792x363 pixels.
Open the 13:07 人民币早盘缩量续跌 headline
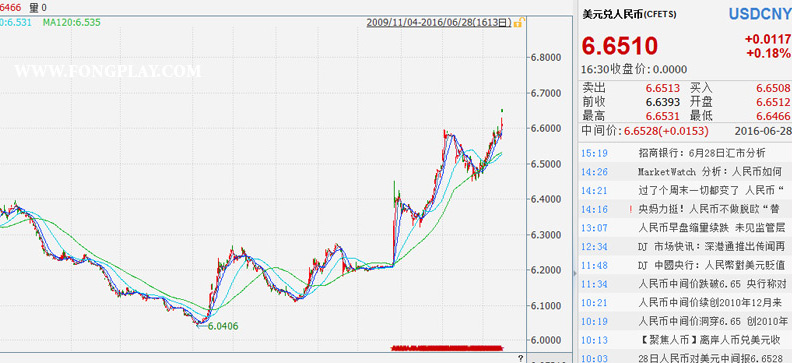tap(713, 228)
